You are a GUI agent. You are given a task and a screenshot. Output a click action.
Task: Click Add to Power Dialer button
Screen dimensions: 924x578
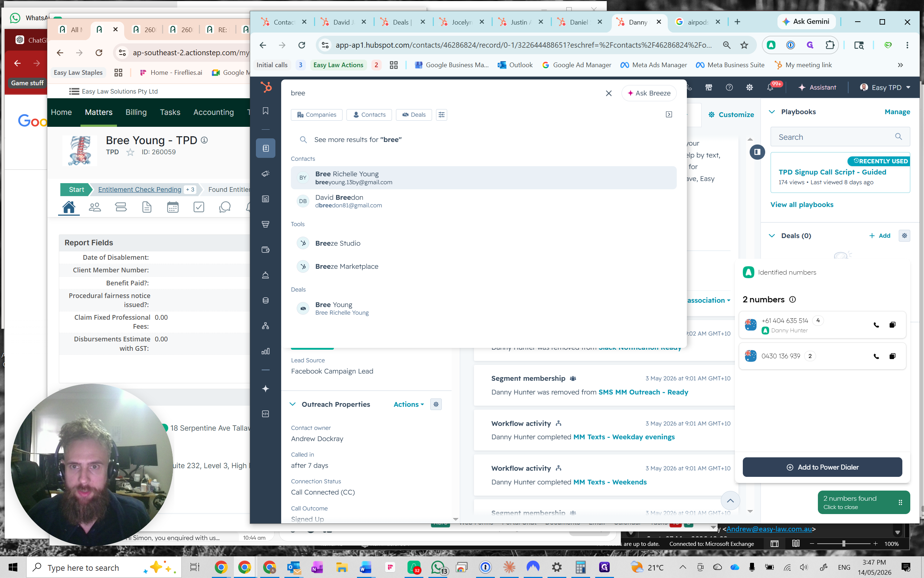pos(822,467)
